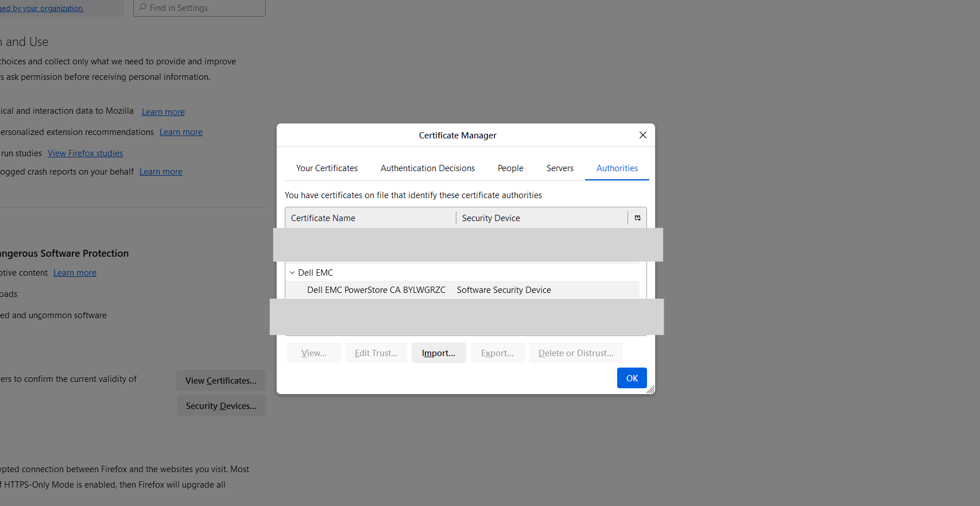This screenshot has height=506, width=980.
Task: Close the Certificate Manager dialog
Action: (x=643, y=135)
